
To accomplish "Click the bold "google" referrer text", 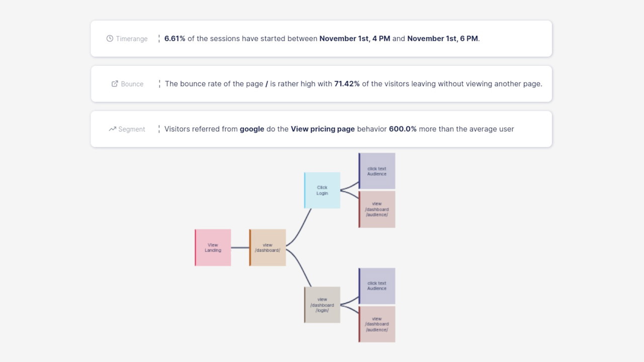I will (252, 129).
